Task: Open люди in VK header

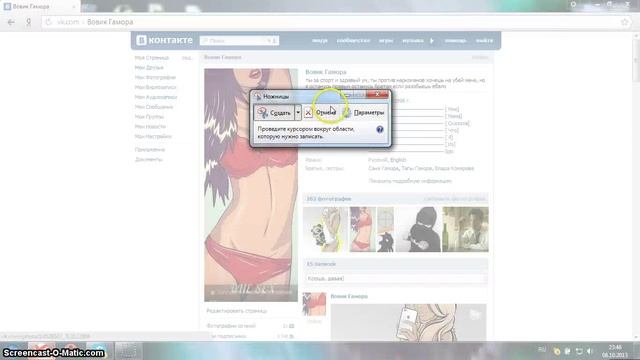Action: point(320,41)
